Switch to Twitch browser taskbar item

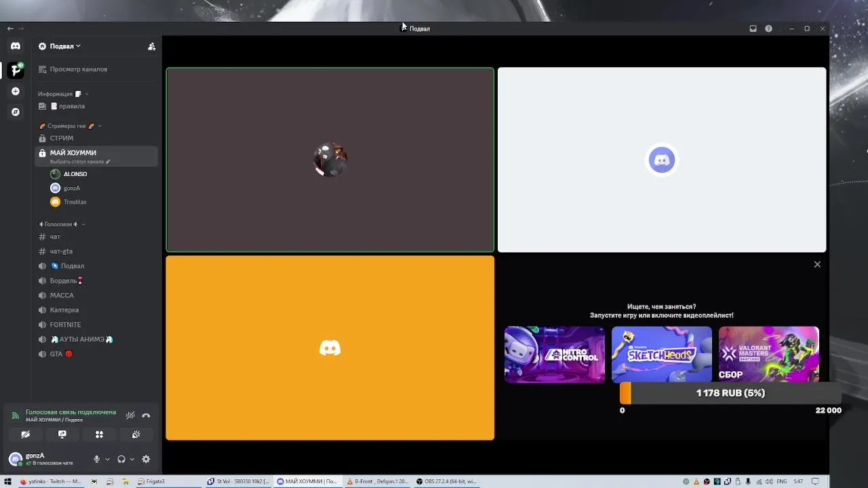click(x=50, y=481)
